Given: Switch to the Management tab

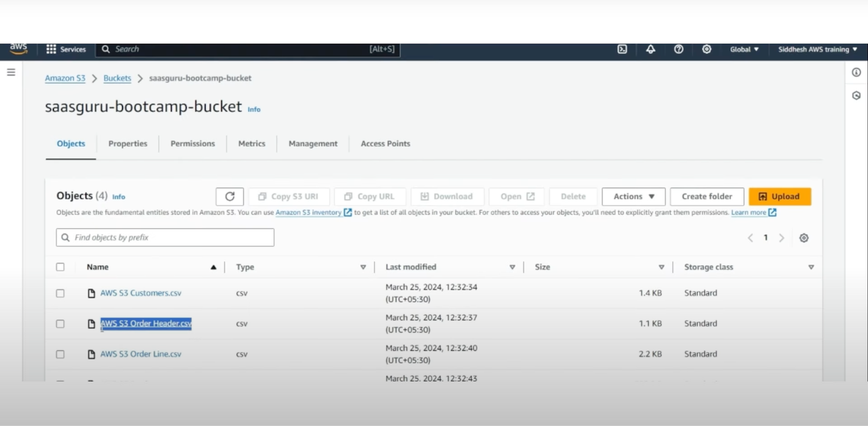Looking at the screenshot, I should point(313,144).
